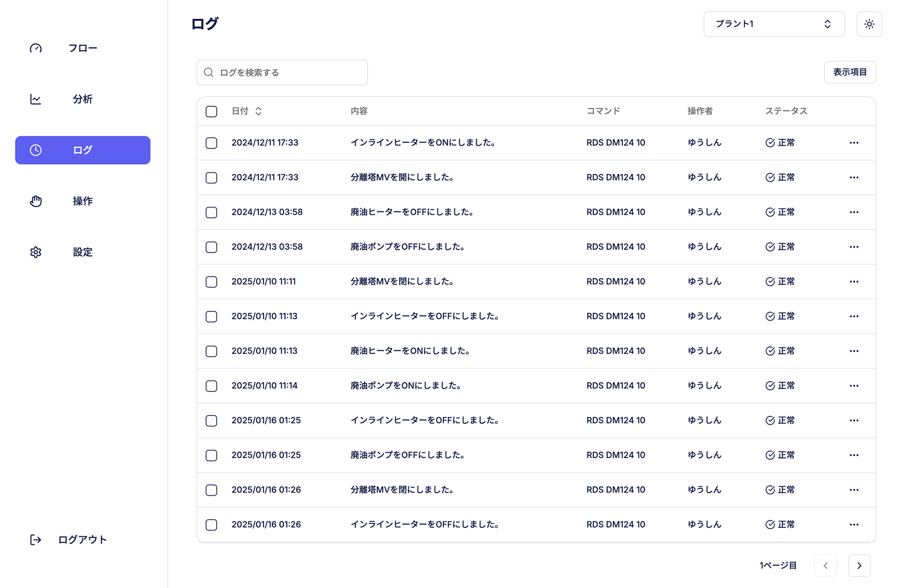Click the previous page chevron button

pos(825,565)
